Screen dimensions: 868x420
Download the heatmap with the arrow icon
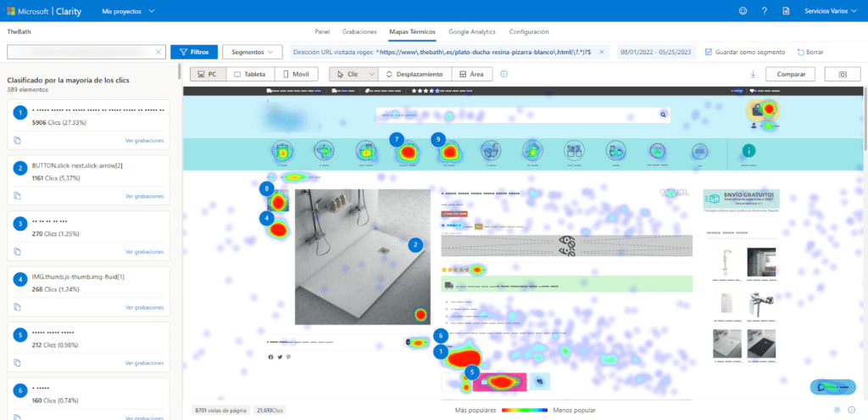pyautogui.click(x=753, y=75)
